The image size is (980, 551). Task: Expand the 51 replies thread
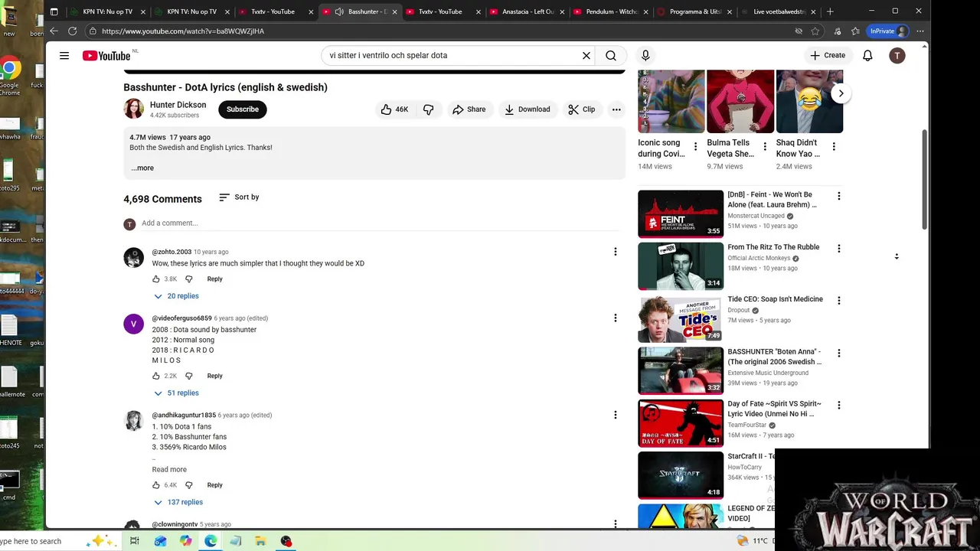[x=176, y=393]
